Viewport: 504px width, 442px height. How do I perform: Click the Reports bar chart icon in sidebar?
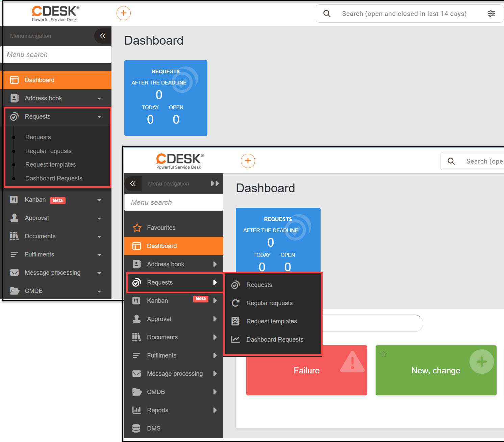click(136, 410)
